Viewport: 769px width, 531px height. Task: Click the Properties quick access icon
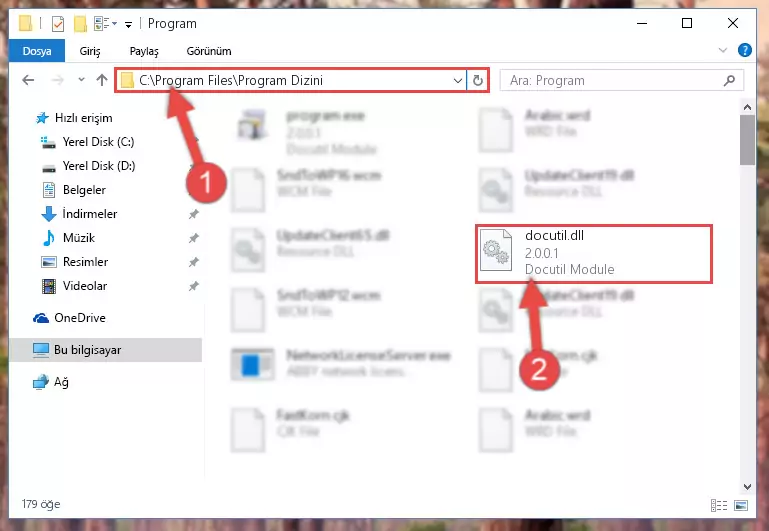point(58,23)
